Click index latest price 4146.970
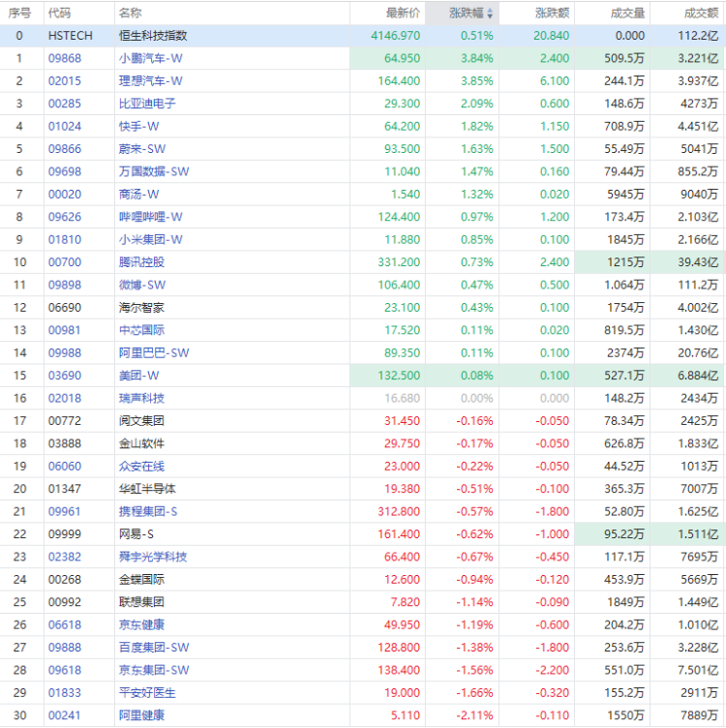Viewport: 726px width, 728px height. (396, 36)
